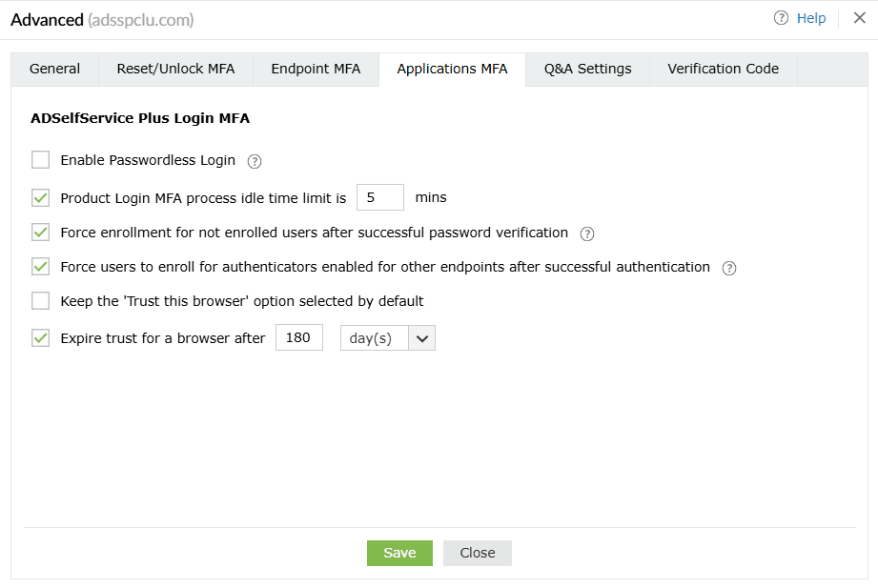Toggle Force enrollment for not enrolled users
This screenshot has height=588, width=878.
point(40,233)
